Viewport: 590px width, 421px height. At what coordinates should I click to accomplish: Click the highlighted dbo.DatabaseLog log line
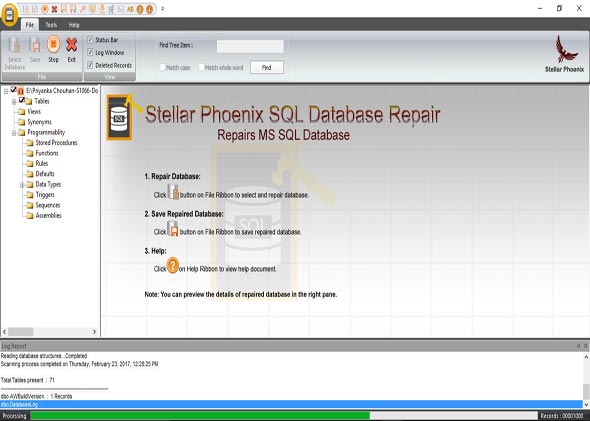point(292,404)
